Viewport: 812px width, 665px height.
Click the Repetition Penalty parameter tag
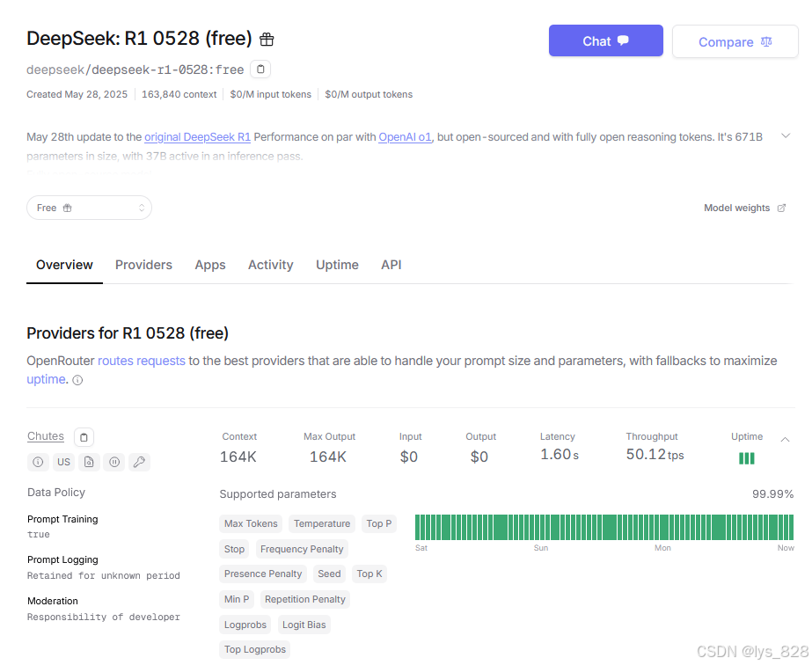(305, 599)
